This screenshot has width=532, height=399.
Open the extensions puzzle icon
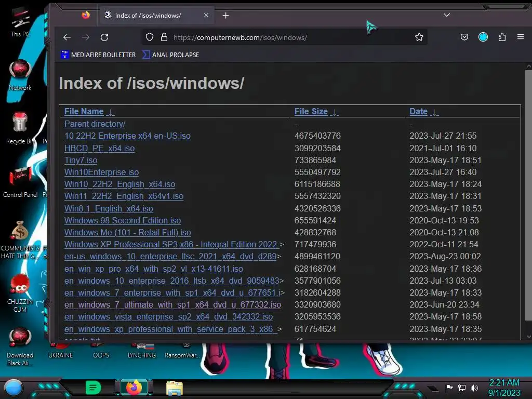(502, 37)
